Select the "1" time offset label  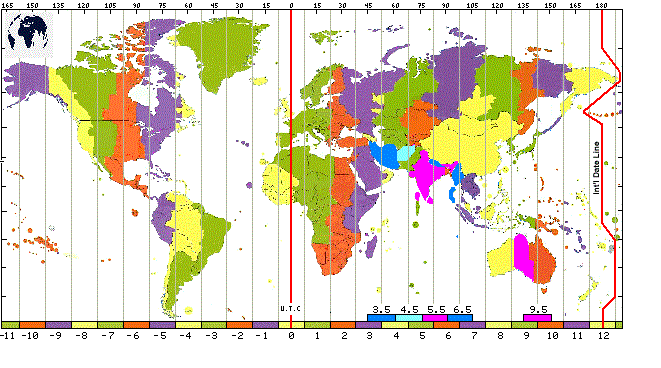[317, 336]
